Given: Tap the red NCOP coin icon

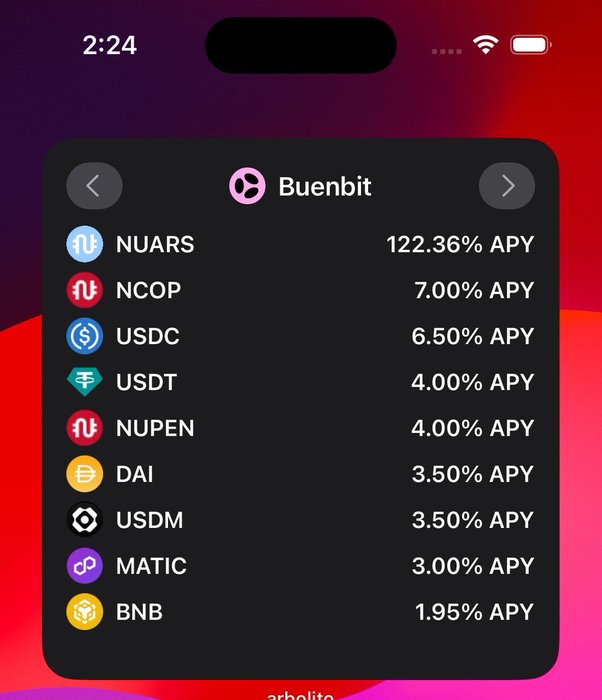Looking at the screenshot, I should click(x=84, y=290).
